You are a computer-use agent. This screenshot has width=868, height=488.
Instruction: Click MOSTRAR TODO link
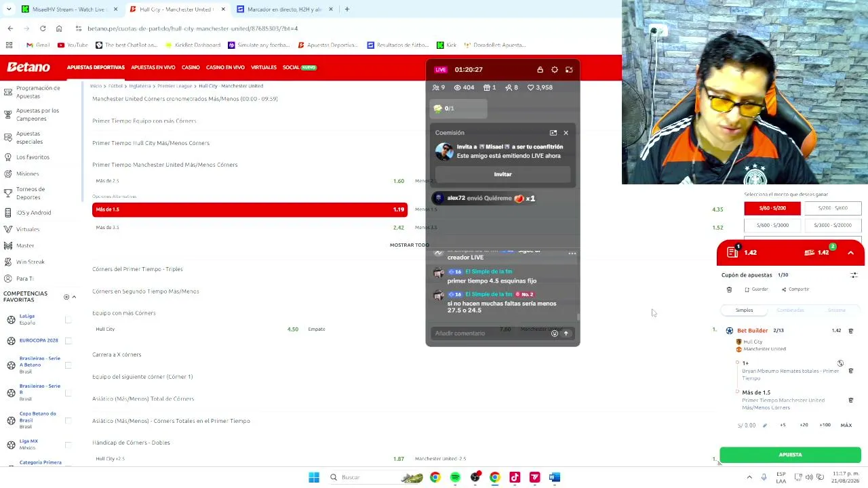pyautogui.click(x=409, y=245)
